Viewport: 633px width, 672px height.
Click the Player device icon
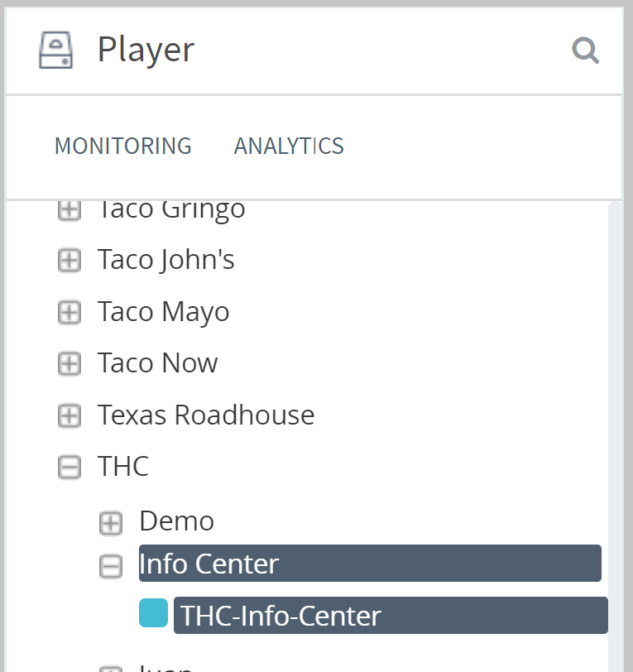(55, 50)
